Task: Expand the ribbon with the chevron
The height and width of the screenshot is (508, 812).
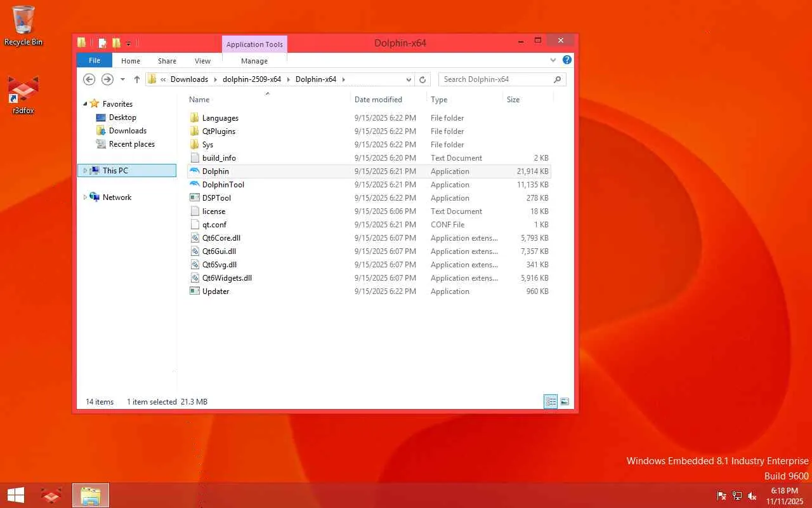Action: coord(553,60)
